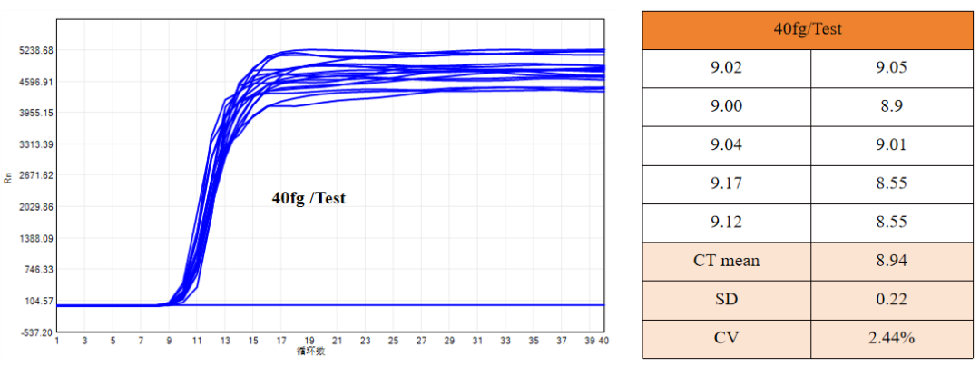The width and height of the screenshot is (980, 367).
Task: Select the CV label cell
Action: [x=726, y=339]
